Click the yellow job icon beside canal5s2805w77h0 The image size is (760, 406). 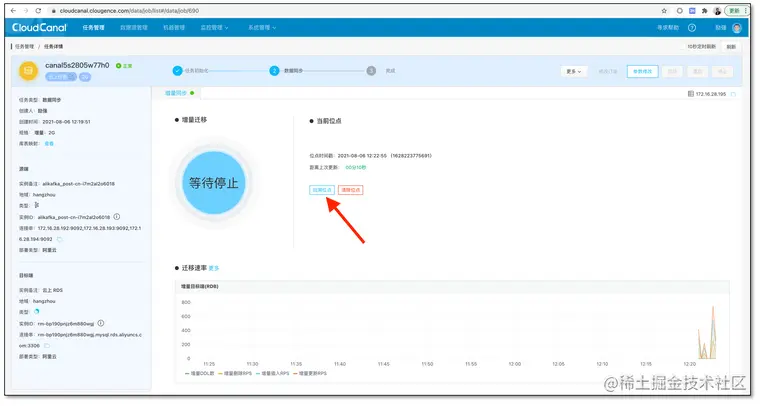pos(28,71)
